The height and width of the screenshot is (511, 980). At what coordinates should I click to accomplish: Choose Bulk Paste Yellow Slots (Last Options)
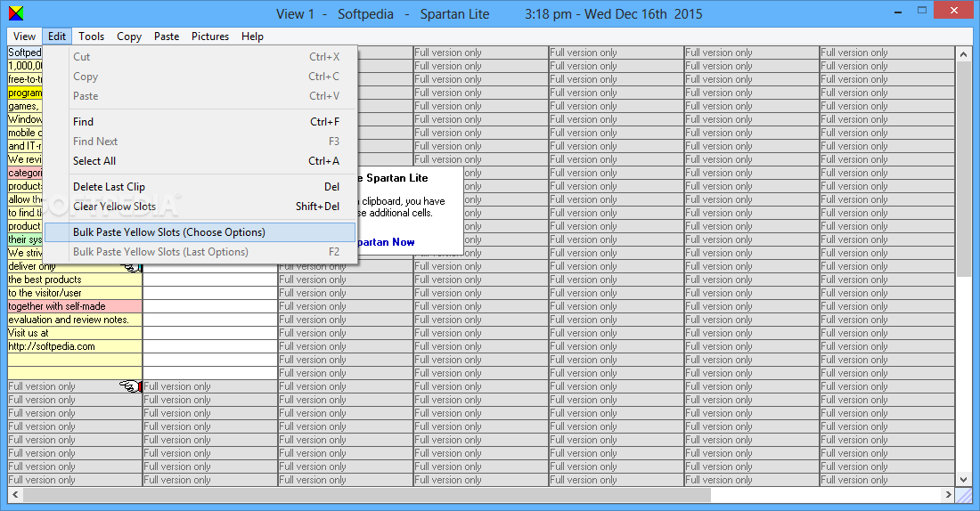[200, 252]
